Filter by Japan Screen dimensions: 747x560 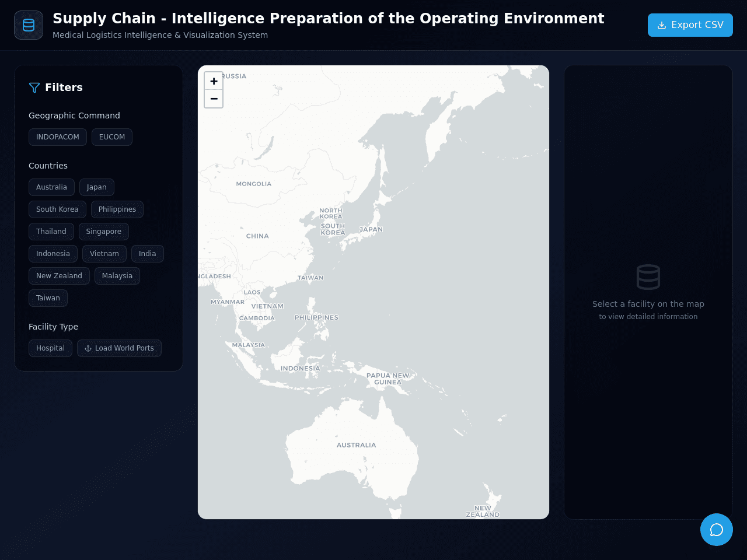(97, 187)
